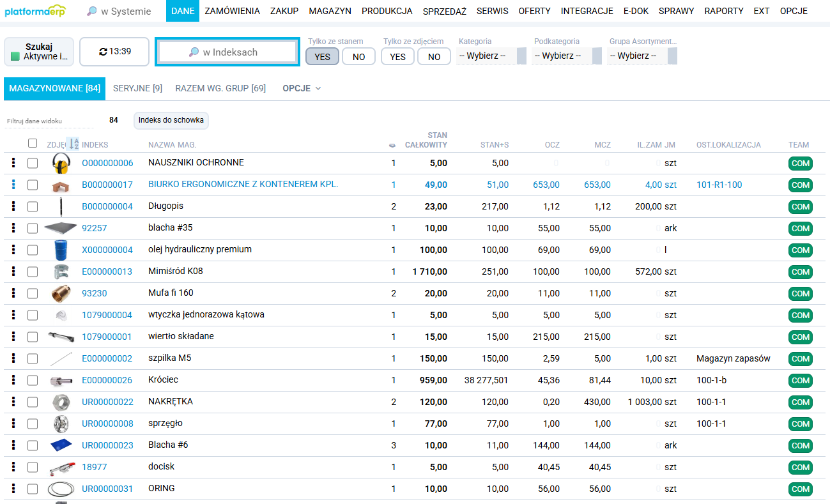Set the "Tylko ze stanem" filter to NO

click(x=358, y=56)
